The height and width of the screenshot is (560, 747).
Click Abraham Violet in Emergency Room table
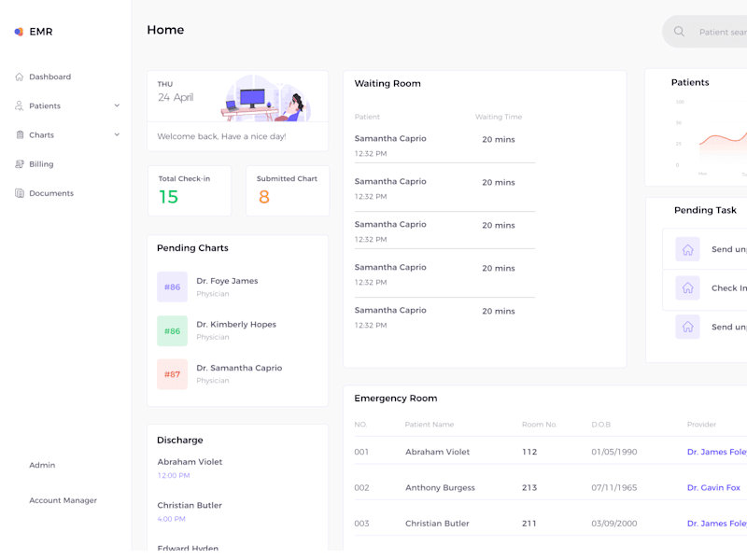(437, 452)
